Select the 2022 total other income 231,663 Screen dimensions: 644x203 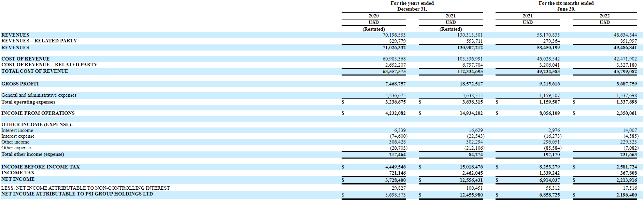[628, 154]
